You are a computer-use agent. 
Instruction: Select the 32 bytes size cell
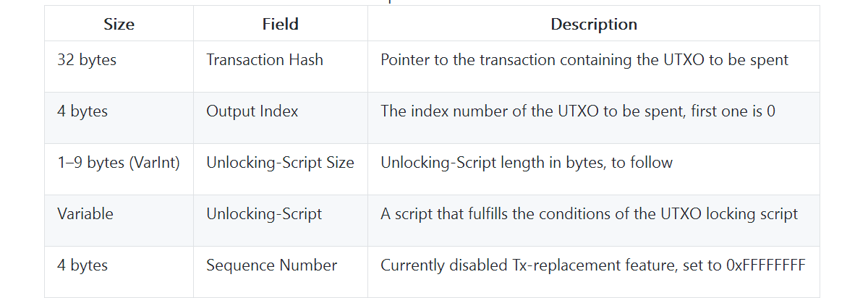(87, 60)
